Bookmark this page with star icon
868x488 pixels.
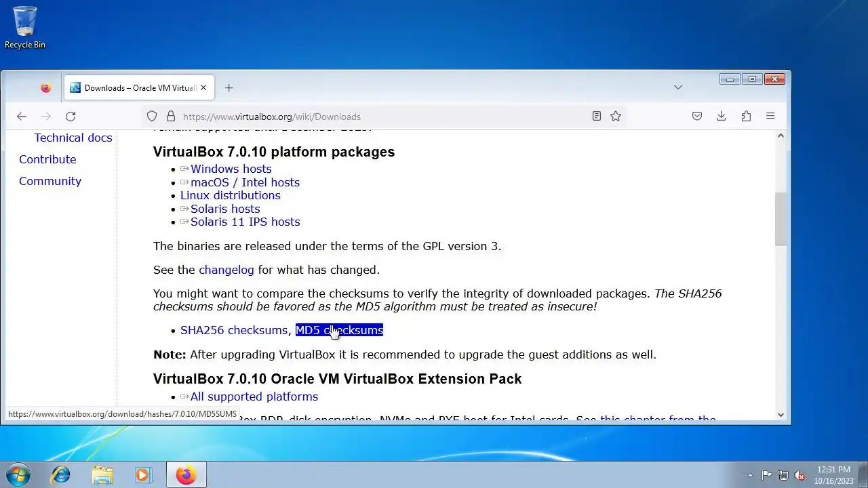(x=616, y=116)
